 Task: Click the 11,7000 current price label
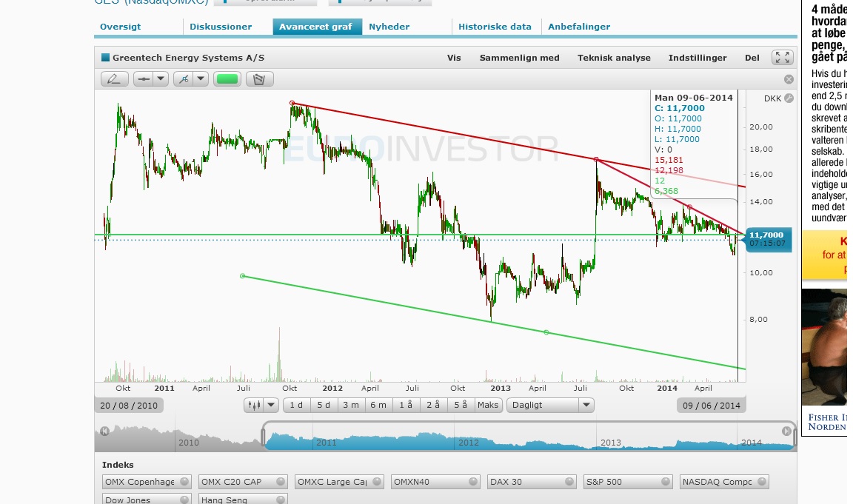pos(769,239)
